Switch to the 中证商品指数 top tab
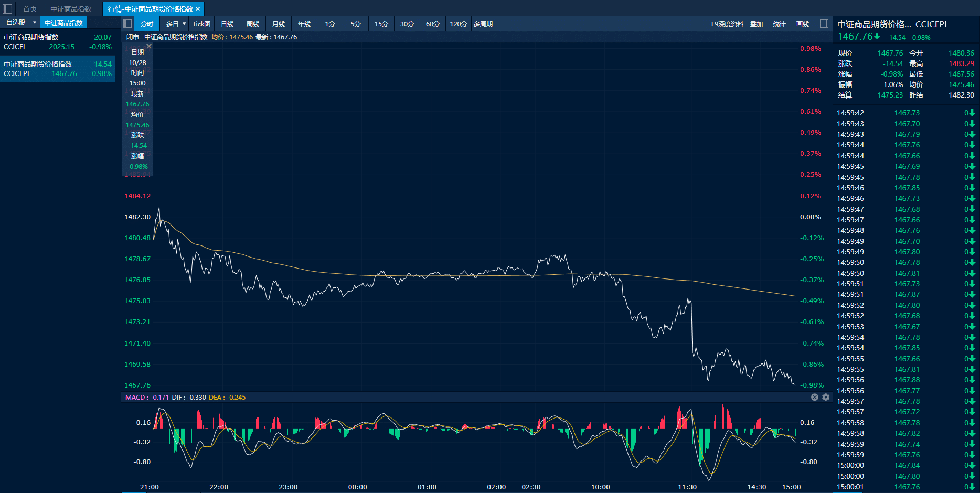980x493 pixels. (x=71, y=9)
